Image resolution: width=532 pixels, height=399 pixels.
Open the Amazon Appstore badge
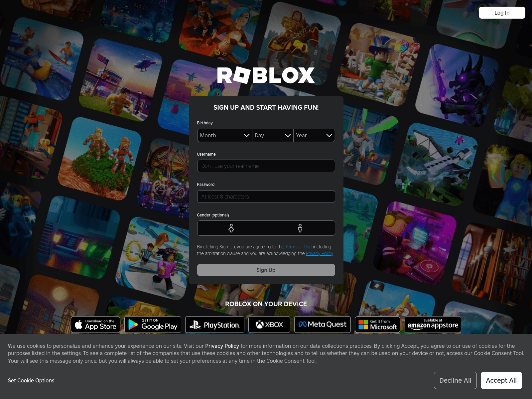point(433,325)
